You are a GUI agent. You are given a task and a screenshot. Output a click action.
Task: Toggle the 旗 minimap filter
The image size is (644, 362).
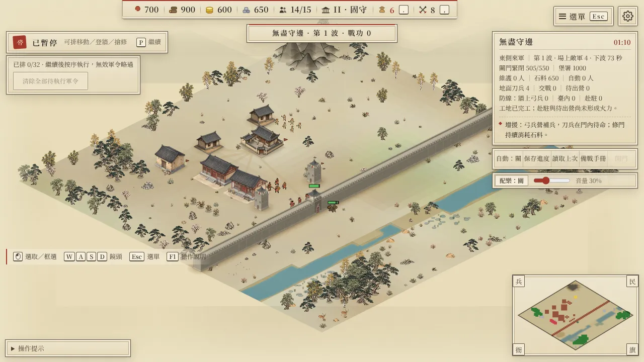click(632, 349)
